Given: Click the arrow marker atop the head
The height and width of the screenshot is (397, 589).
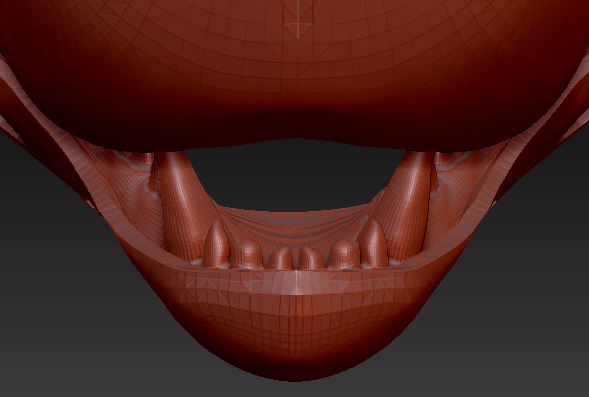Looking at the screenshot, I should tap(298, 20).
